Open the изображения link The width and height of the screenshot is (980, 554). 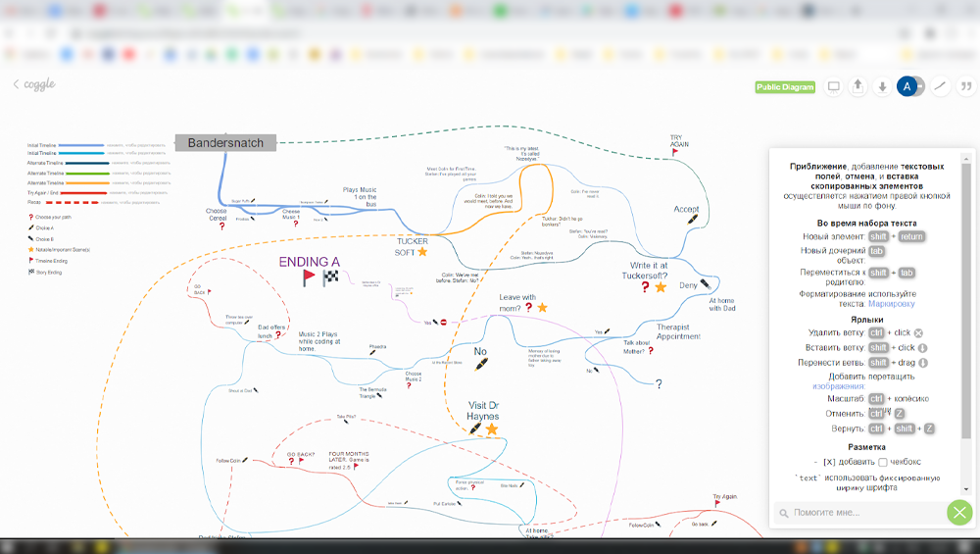pos(839,385)
